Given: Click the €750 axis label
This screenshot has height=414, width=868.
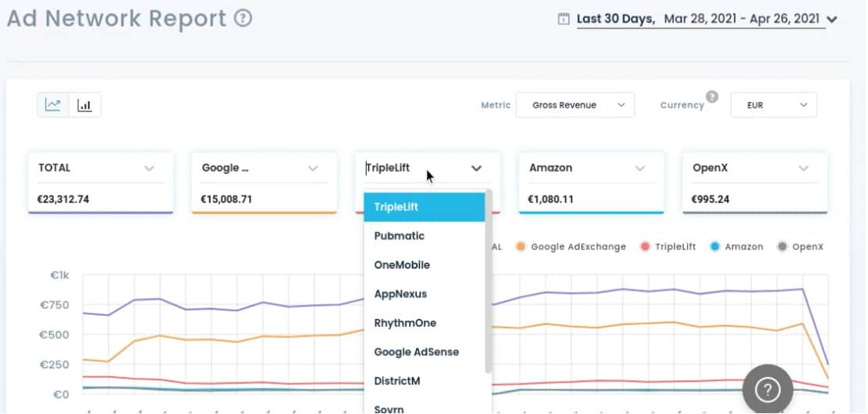Looking at the screenshot, I should (x=53, y=305).
